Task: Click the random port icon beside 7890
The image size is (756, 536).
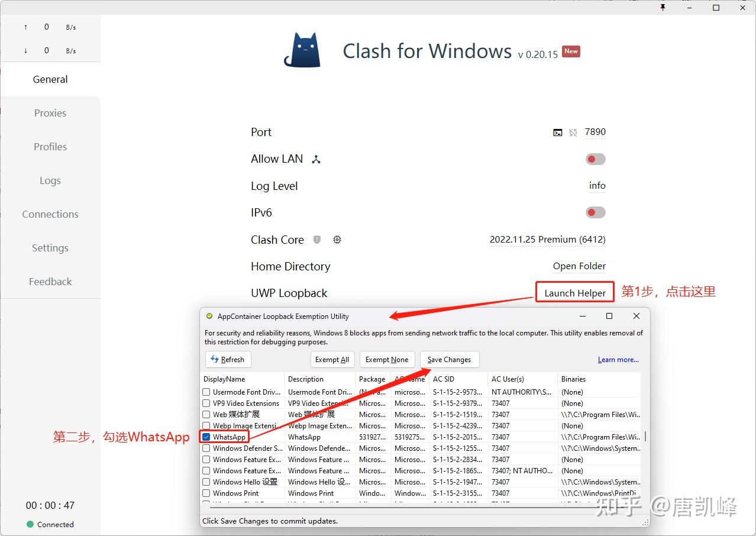Action: click(x=573, y=133)
